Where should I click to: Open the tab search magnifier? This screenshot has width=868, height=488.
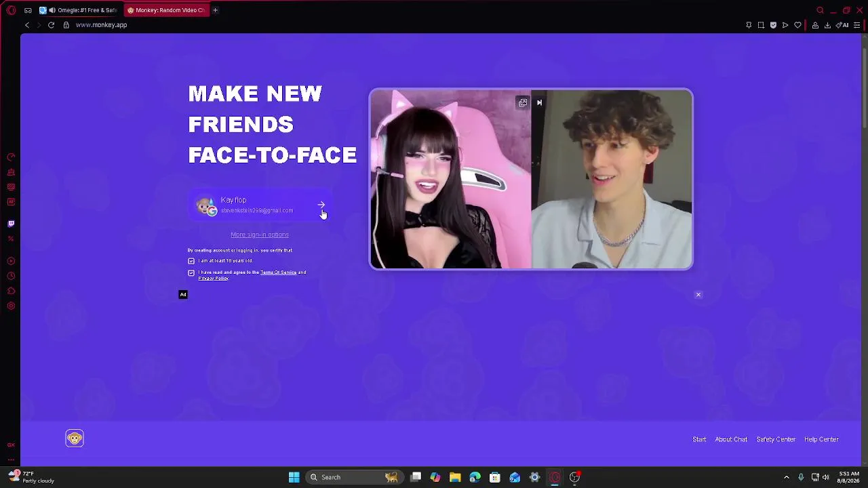coord(820,10)
